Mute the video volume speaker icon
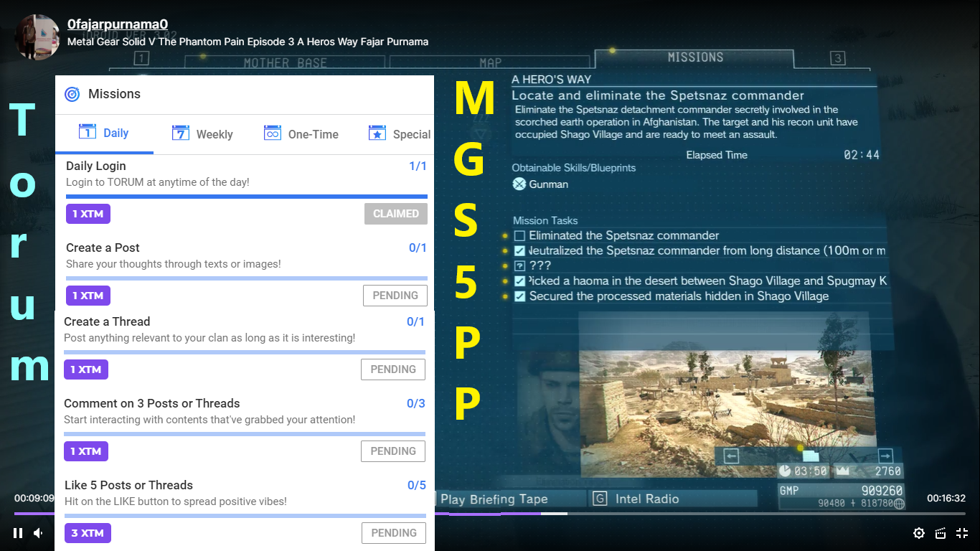This screenshot has height=551, width=980. (39, 533)
